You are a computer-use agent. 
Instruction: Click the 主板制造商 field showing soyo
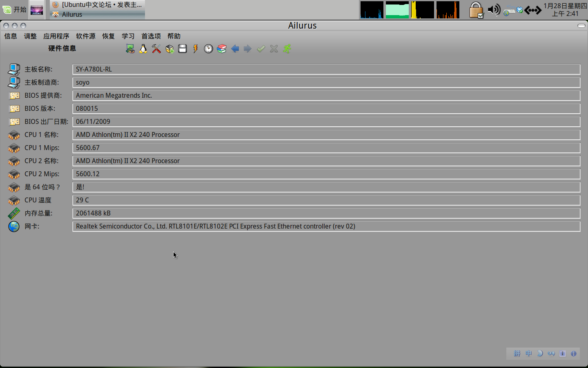326,82
